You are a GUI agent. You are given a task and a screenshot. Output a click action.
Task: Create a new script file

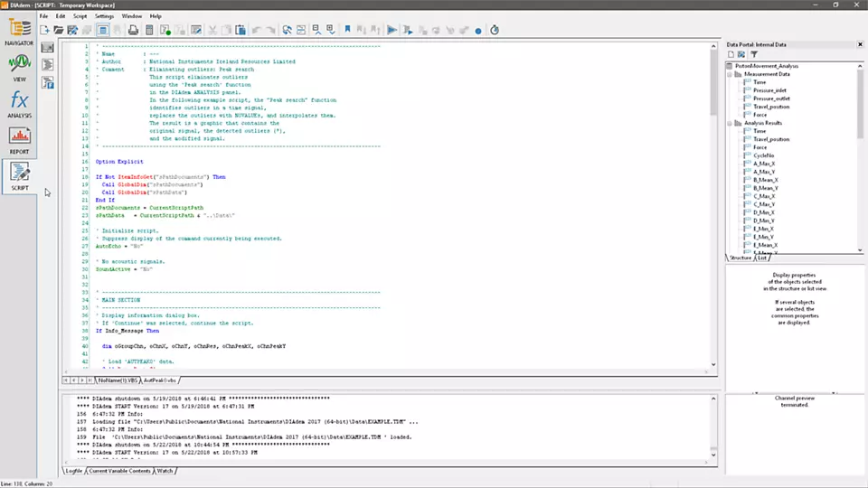coord(45,30)
